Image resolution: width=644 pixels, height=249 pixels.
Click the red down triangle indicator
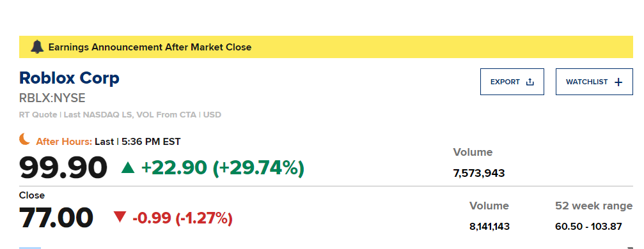click(x=120, y=217)
